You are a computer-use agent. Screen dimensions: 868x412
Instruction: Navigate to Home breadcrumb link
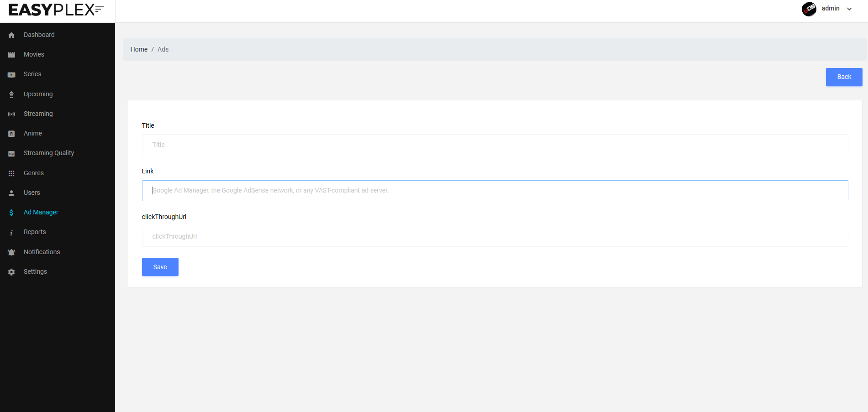click(139, 49)
